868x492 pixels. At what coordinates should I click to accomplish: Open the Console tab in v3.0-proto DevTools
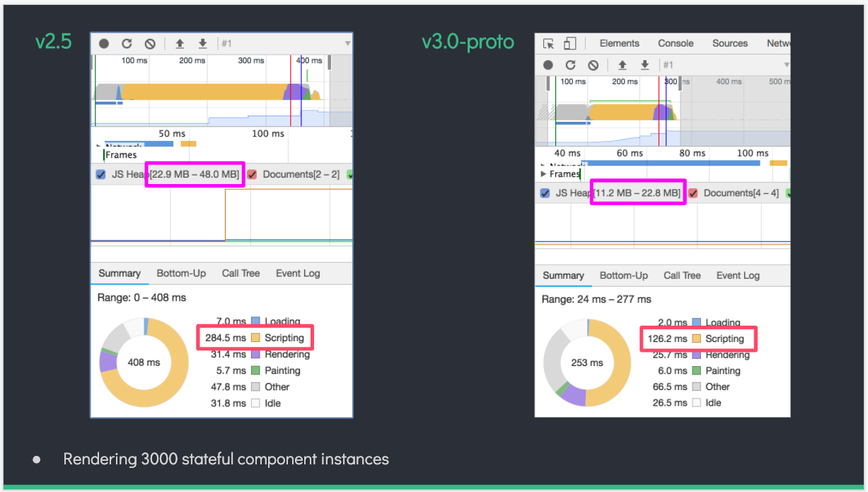[x=676, y=43]
